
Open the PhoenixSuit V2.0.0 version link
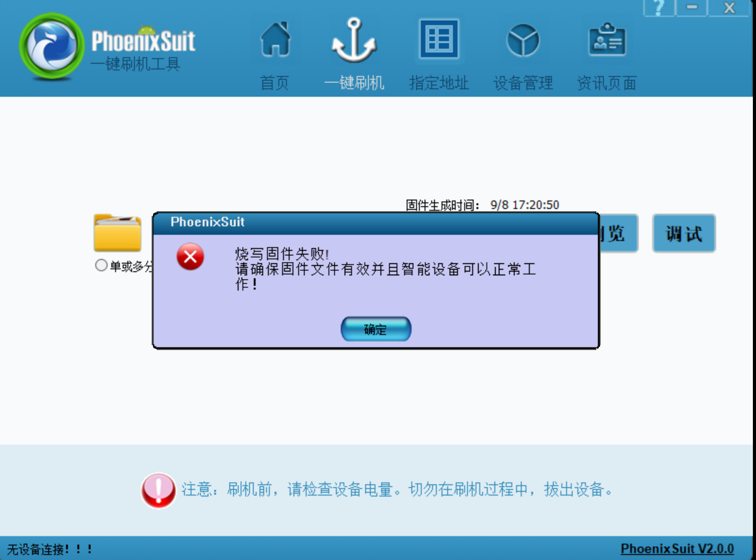click(677, 549)
